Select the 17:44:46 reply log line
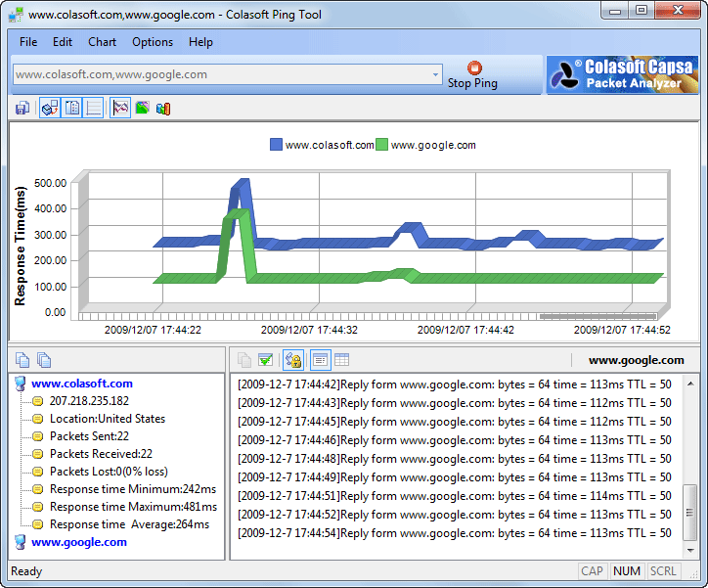Screen dimensions: 708x588 tap(455, 440)
